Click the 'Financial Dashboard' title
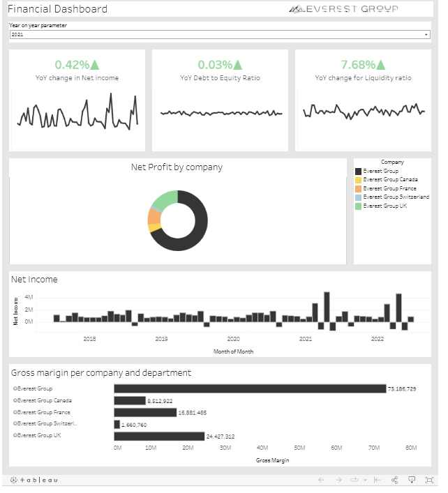 tap(58, 9)
